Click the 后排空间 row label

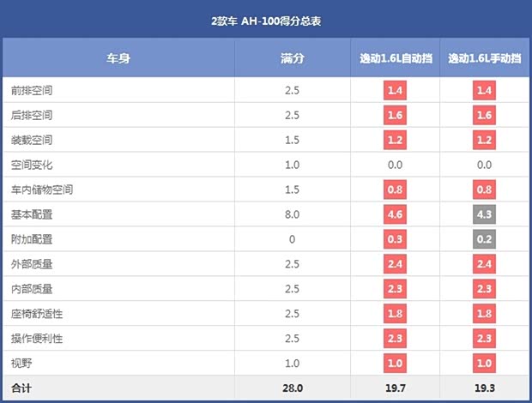tap(32, 115)
